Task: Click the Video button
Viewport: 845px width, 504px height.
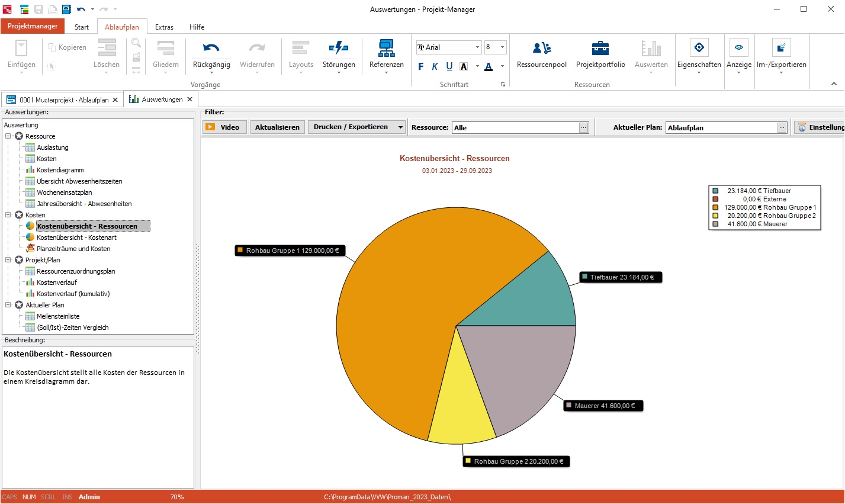Action: (224, 127)
